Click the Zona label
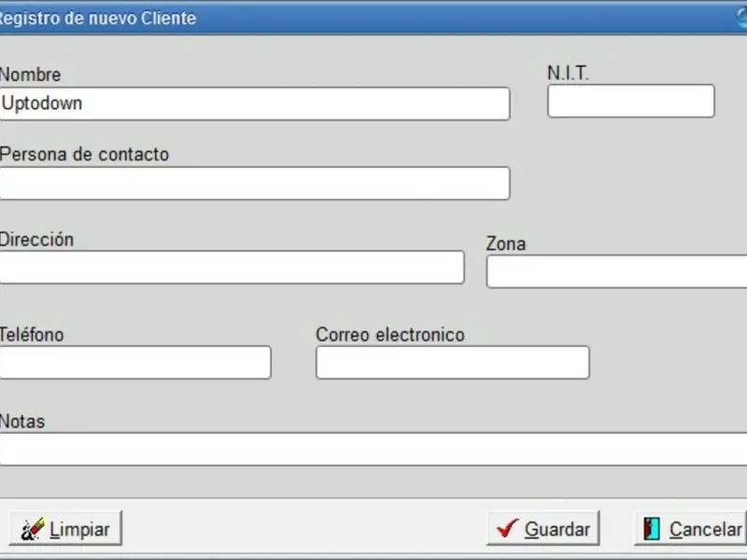Viewport: 747px width, 560px height. [506, 244]
